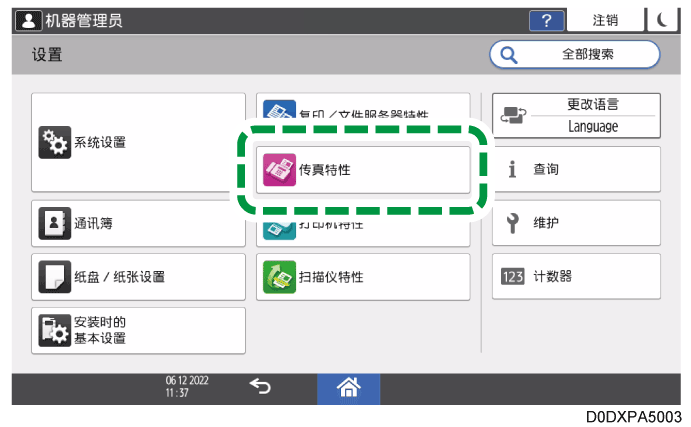
Task: Open 系统设置 system settings
Action: 138,142
